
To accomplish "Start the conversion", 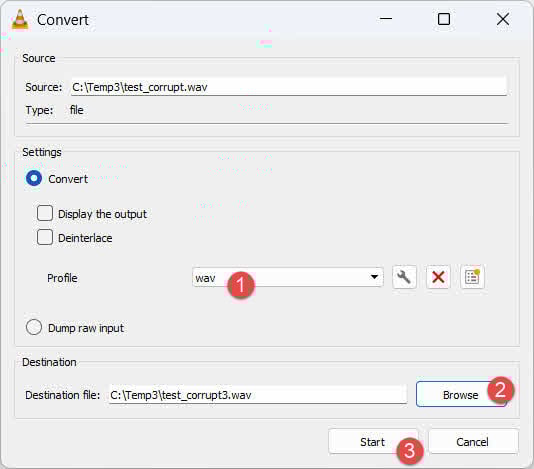I will click(x=373, y=442).
